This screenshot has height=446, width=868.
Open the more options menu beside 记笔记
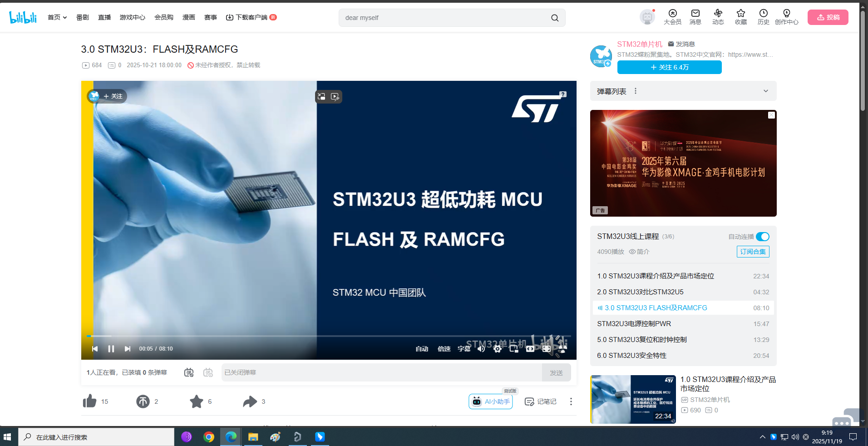coord(571,401)
